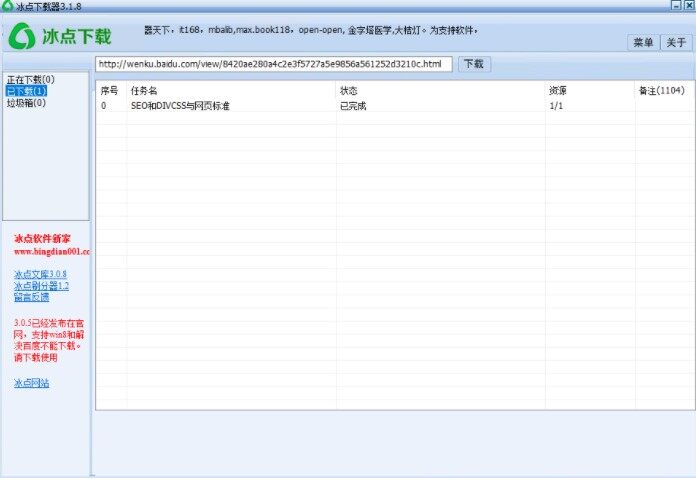Open the 留言反馈 link
The height and width of the screenshot is (478, 696).
click(x=32, y=297)
